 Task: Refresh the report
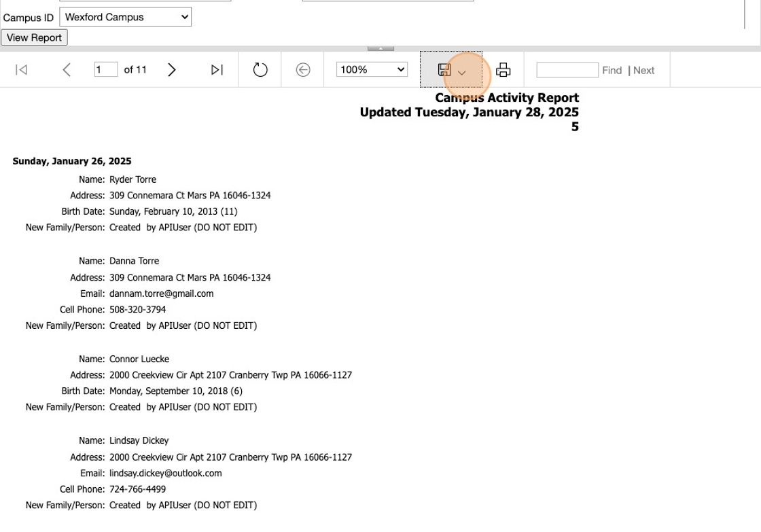260,70
